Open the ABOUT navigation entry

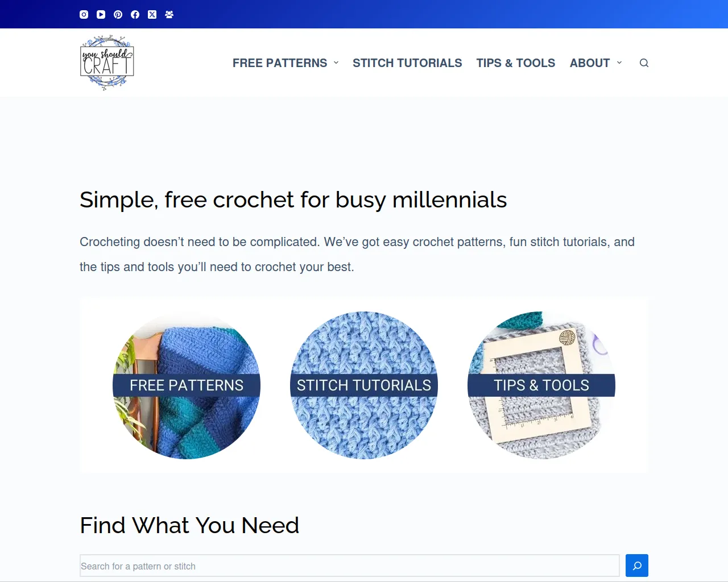click(x=590, y=63)
